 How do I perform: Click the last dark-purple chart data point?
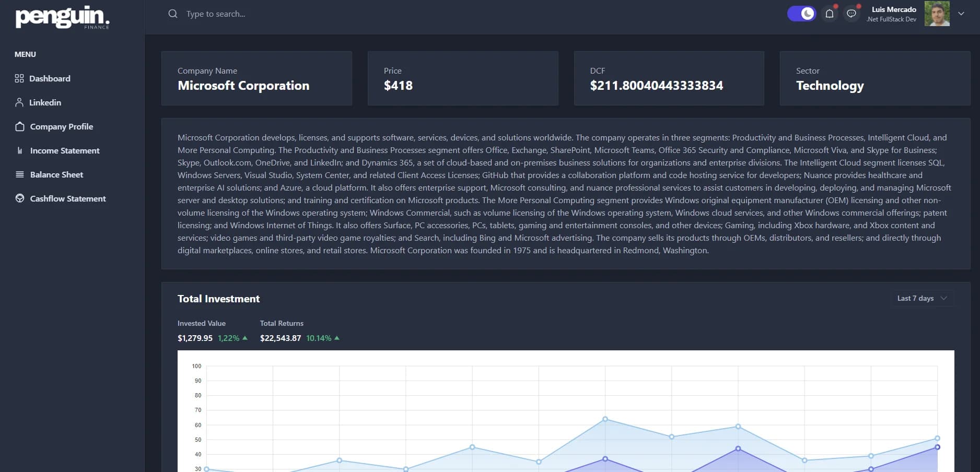coord(937,447)
